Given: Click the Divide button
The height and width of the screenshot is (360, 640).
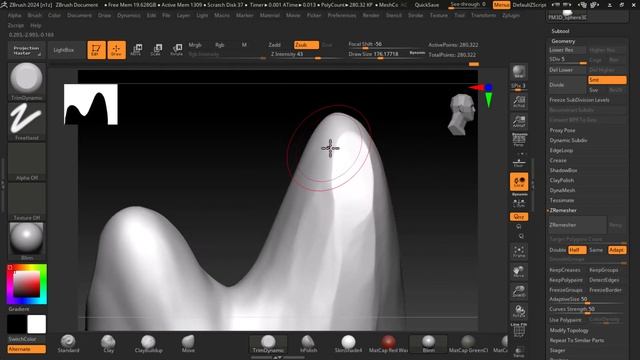Looking at the screenshot, I should (567, 85).
